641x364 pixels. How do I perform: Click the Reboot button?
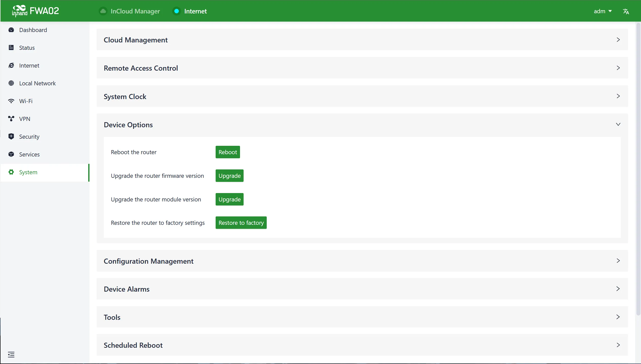click(228, 152)
